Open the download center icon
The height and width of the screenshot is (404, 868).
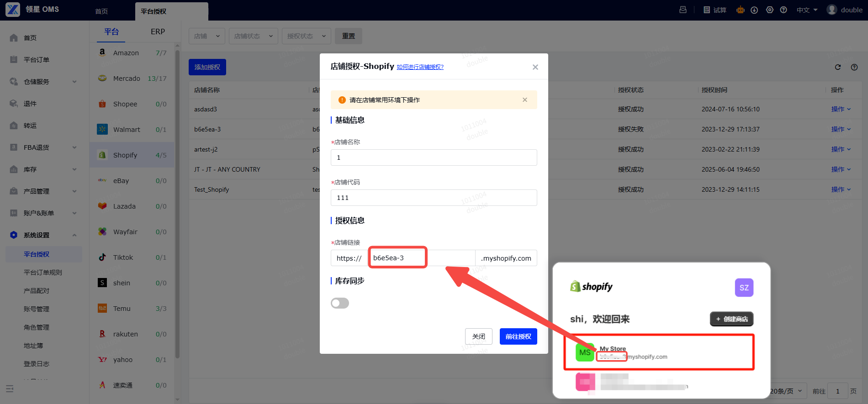point(754,10)
